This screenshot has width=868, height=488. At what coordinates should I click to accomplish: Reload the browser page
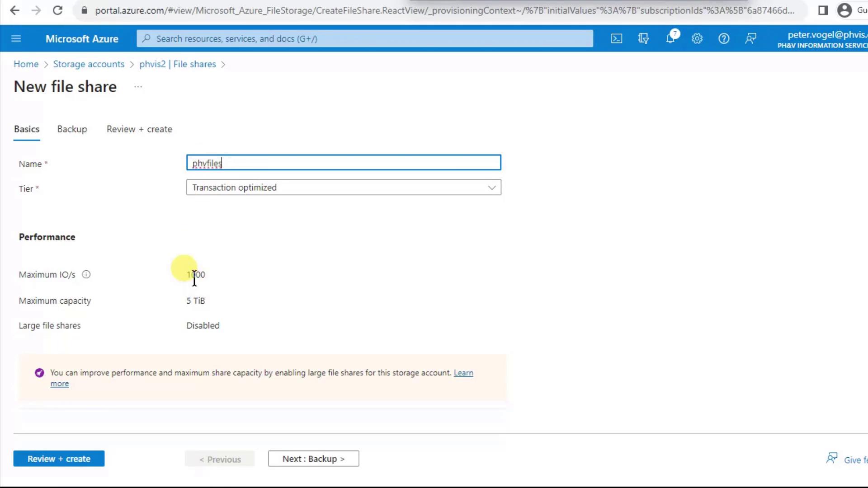click(x=57, y=10)
